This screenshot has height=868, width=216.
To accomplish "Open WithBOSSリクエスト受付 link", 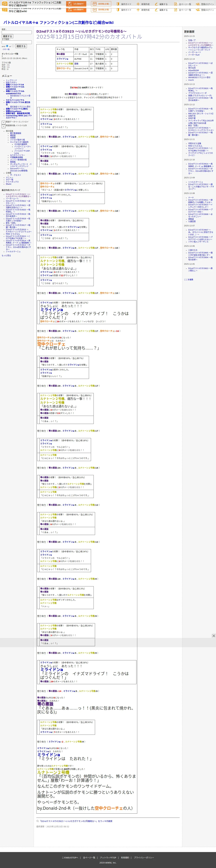I will pyautogui.click(x=20, y=97).
